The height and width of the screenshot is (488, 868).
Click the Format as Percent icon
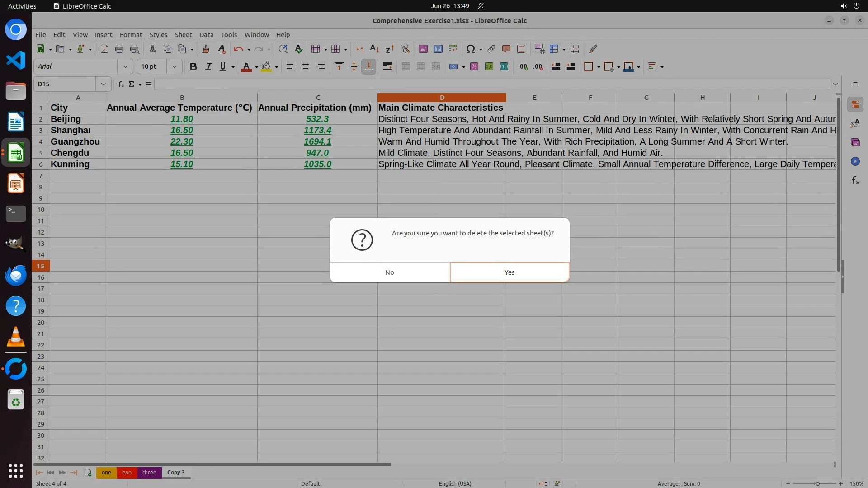pos(474,66)
